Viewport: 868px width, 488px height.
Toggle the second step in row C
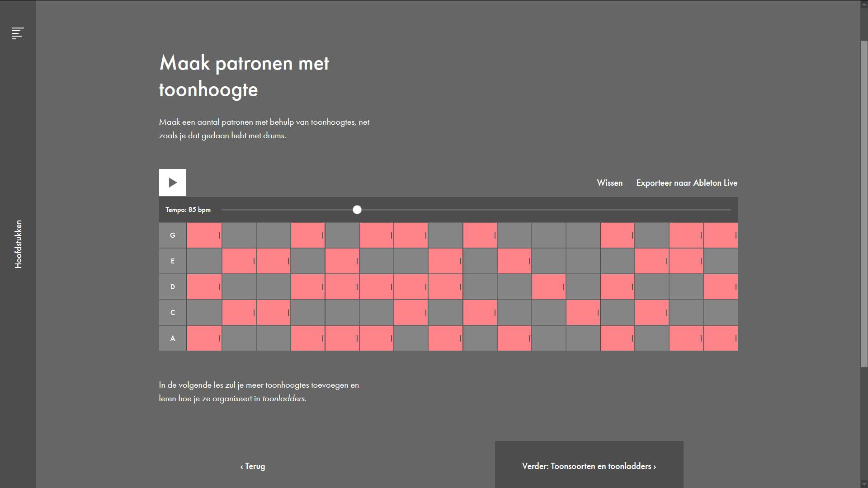click(239, 313)
